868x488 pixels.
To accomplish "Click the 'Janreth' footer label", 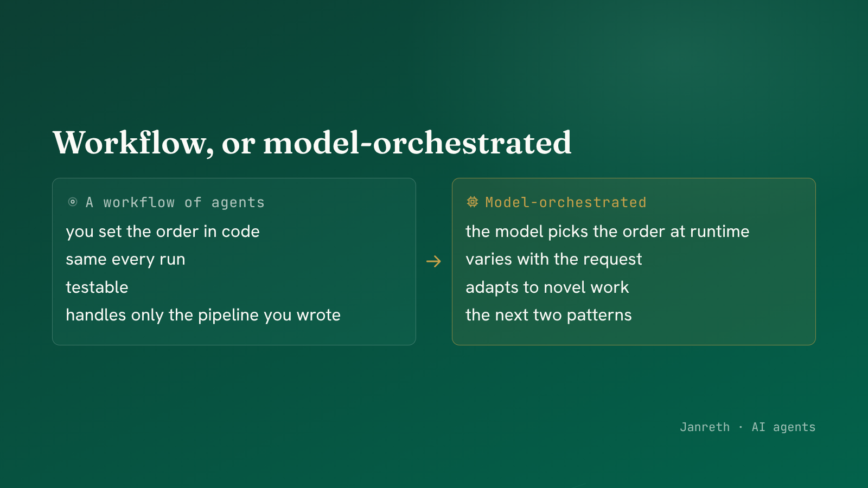I will click(705, 427).
